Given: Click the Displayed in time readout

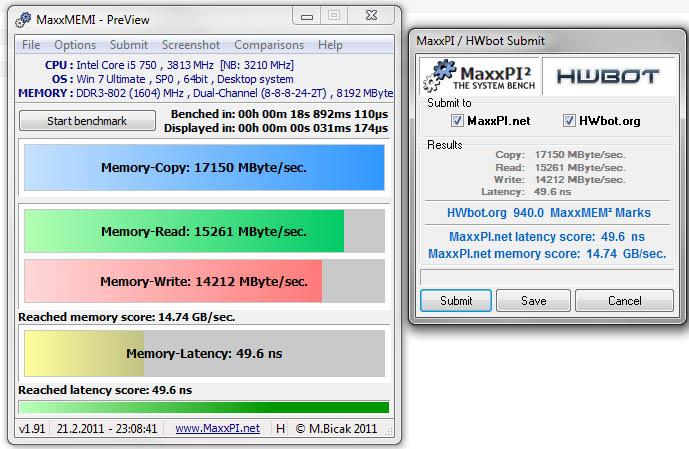Looking at the screenshot, I should point(276,128).
